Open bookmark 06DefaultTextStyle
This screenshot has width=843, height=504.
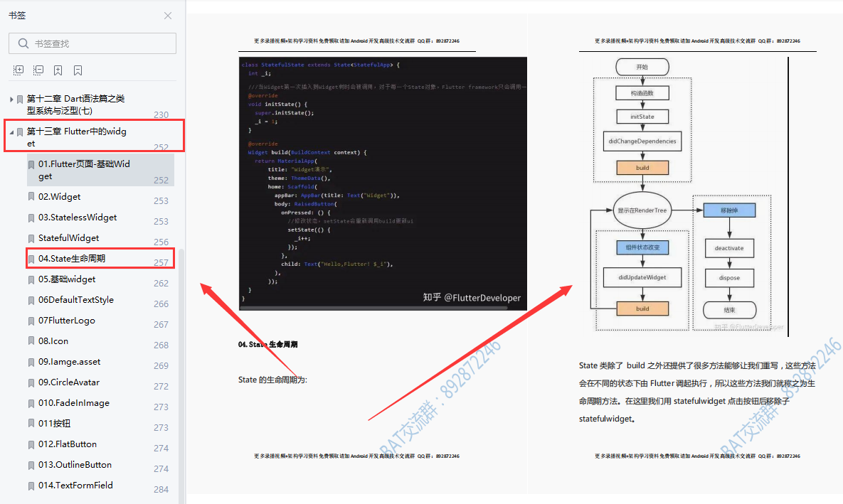coord(76,300)
